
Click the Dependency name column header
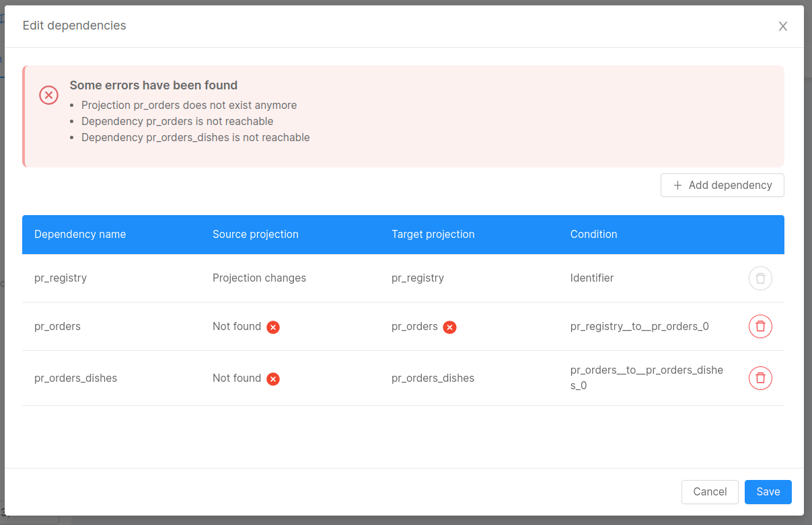80,235
